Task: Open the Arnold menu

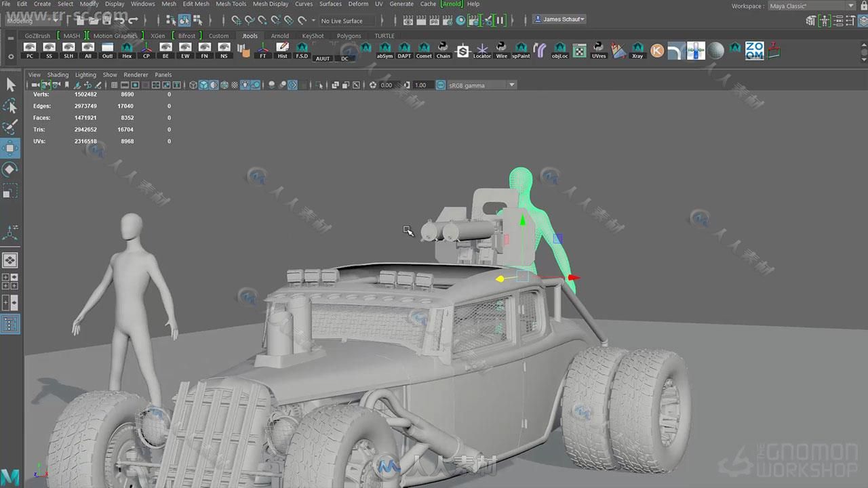Action: coord(452,4)
